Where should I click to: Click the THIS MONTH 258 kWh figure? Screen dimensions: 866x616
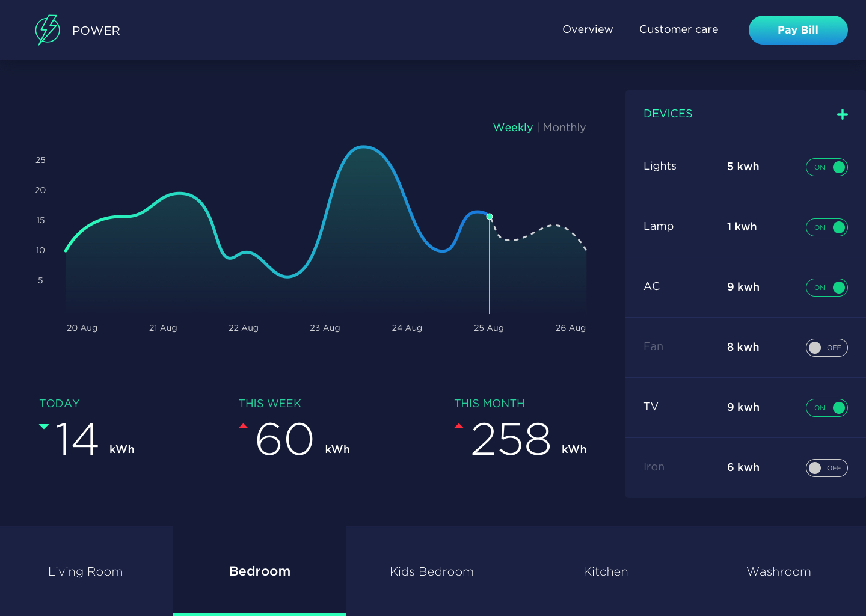point(529,440)
